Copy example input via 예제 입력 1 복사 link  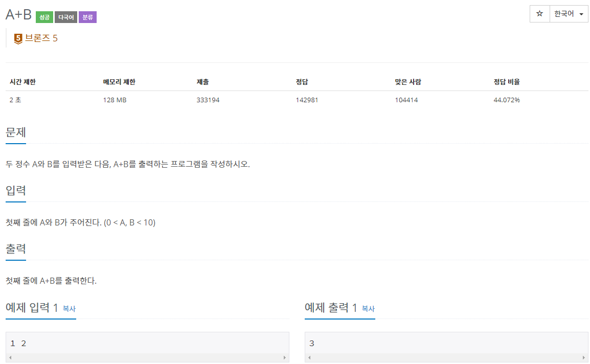pyautogui.click(x=69, y=309)
